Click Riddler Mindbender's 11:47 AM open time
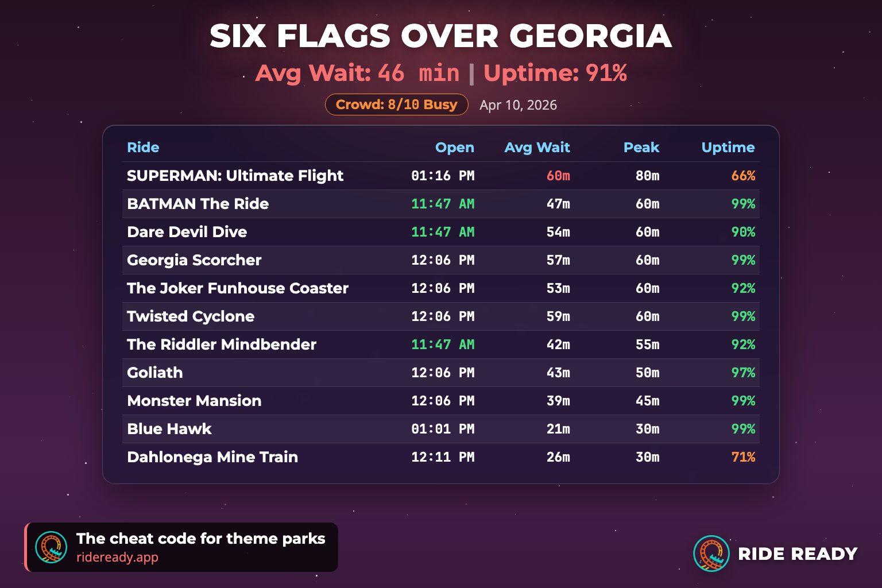882x588 pixels. click(x=443, y=345)
